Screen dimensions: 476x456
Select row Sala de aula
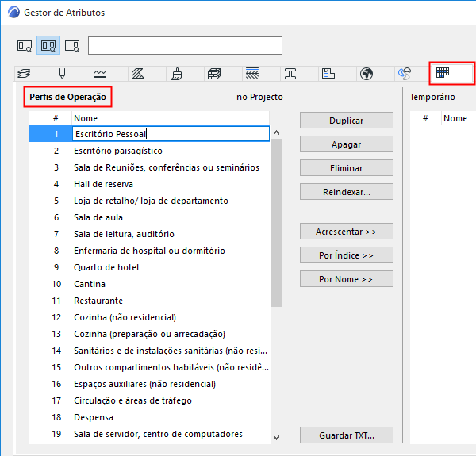pyautogui.click(x=149, y=217)
